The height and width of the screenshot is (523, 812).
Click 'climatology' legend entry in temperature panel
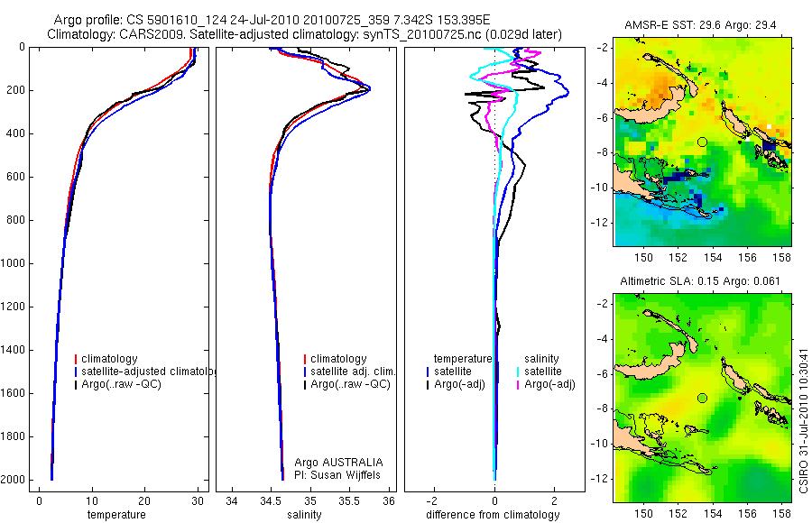[109, 359]
